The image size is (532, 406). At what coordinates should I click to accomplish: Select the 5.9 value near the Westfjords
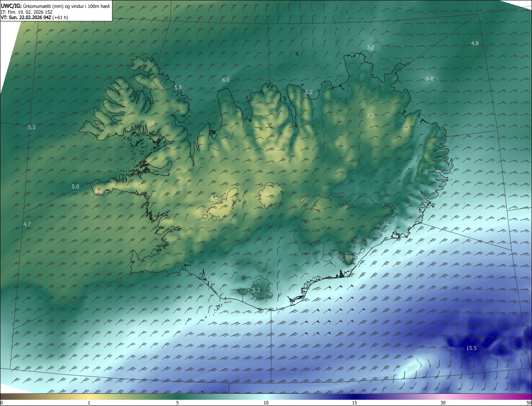tap(178, 87)
